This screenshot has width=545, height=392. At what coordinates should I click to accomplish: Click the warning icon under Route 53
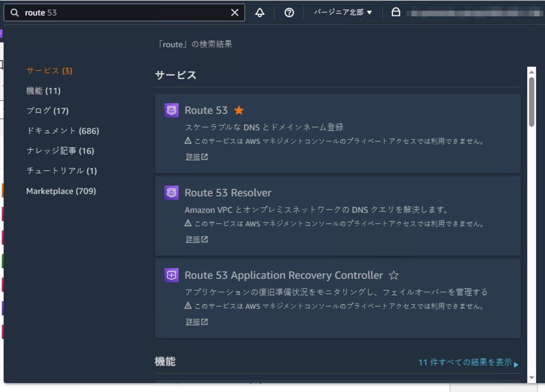point(188,140)
